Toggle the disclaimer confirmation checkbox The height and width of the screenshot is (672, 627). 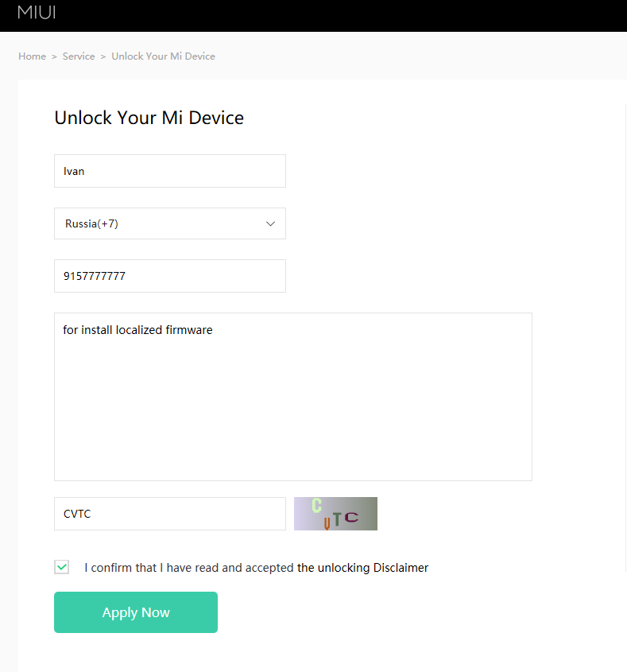coord(62,567)
